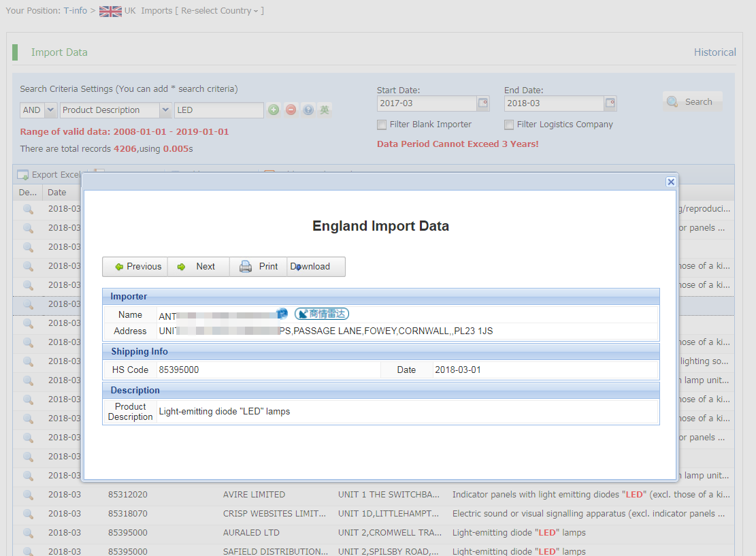The width and height of the screenshot is (756, 556).
Task: Click the green add search criteria icon
Action: 274,110
